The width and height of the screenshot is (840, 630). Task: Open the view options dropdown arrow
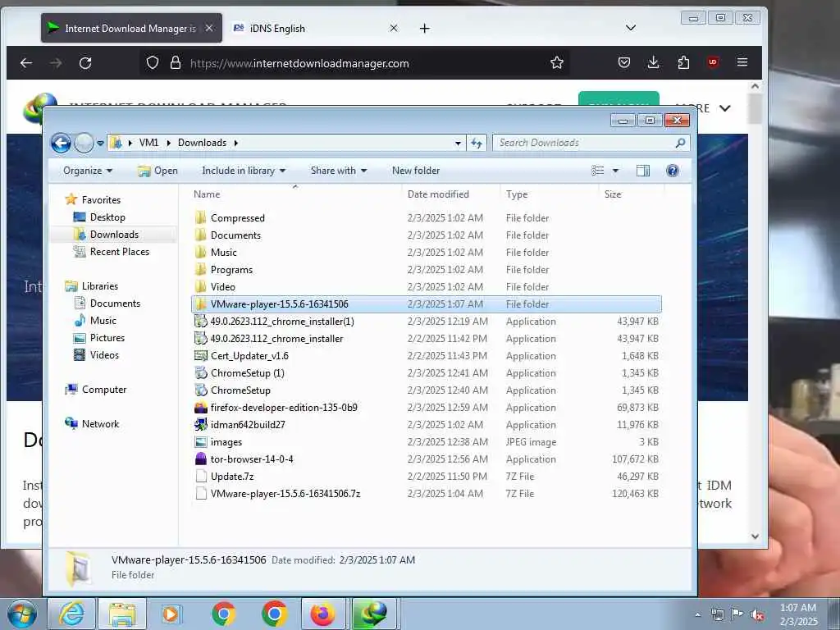(615, 171)
